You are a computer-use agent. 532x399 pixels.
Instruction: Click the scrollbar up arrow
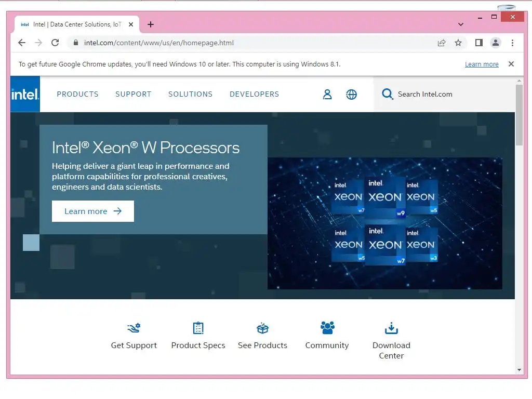[519, 81]
